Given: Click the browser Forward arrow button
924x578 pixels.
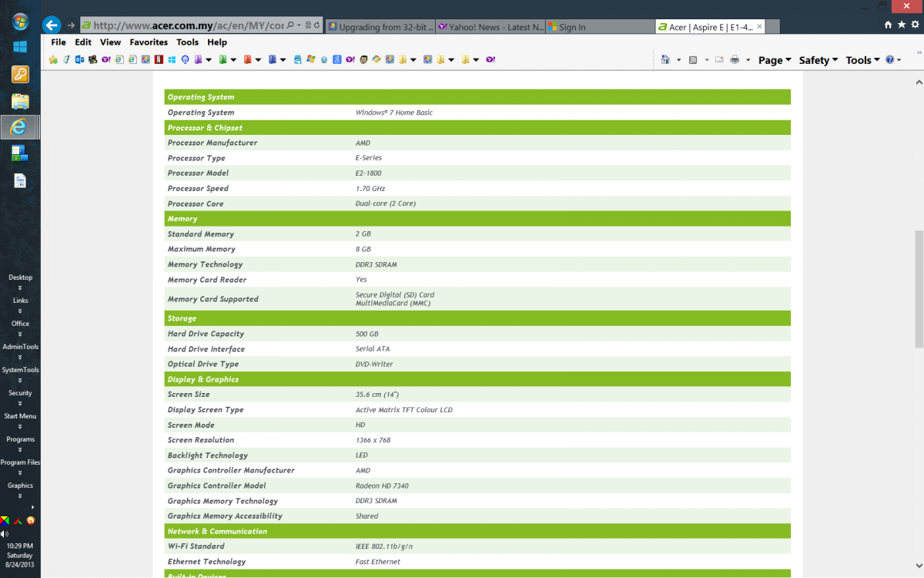Looking at the screenshot, I should [x=71, y=25].
